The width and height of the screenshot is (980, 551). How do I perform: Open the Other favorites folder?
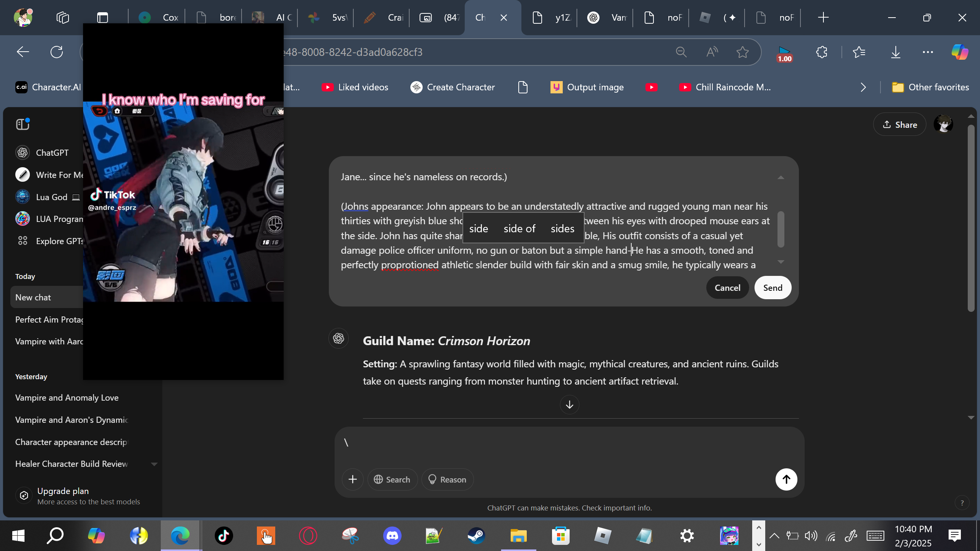[x=930, y=87]
